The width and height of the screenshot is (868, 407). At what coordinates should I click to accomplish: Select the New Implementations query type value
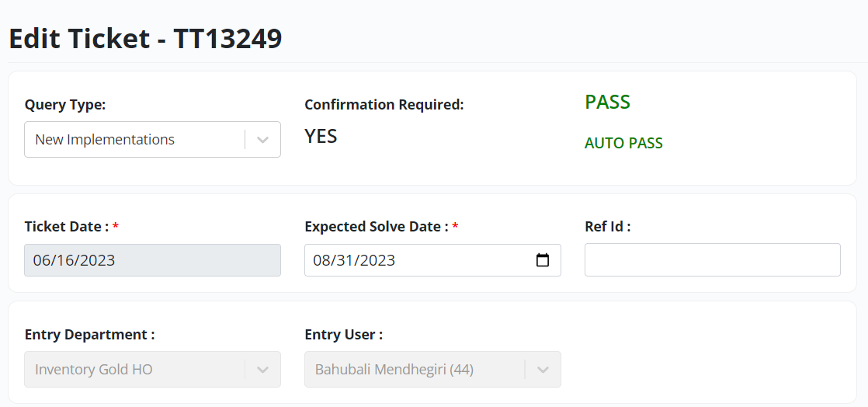[x=105, y=140]
